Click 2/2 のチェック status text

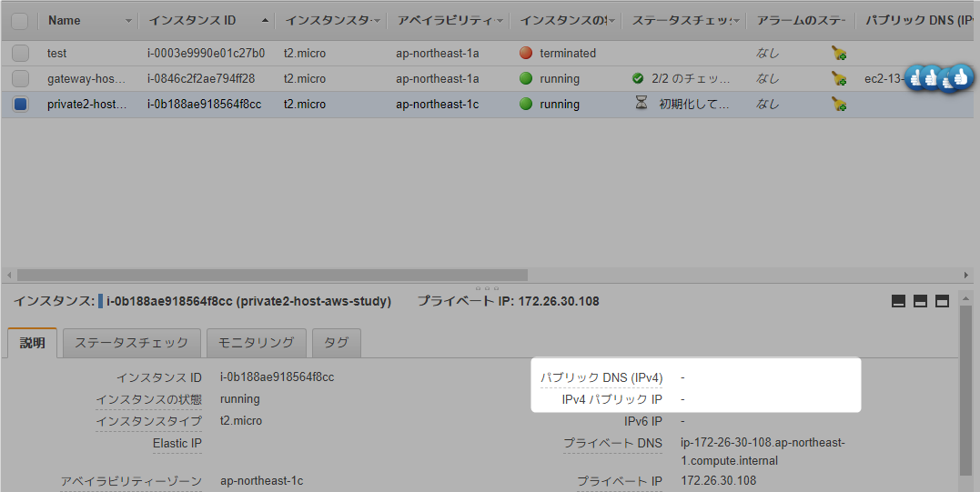click(x=691, y=79)
